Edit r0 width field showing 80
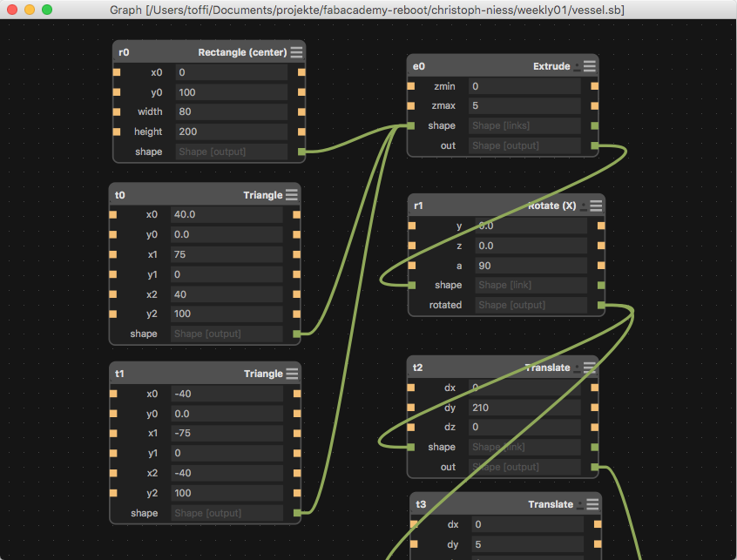 pyautogui.click(x=232, y=111)
